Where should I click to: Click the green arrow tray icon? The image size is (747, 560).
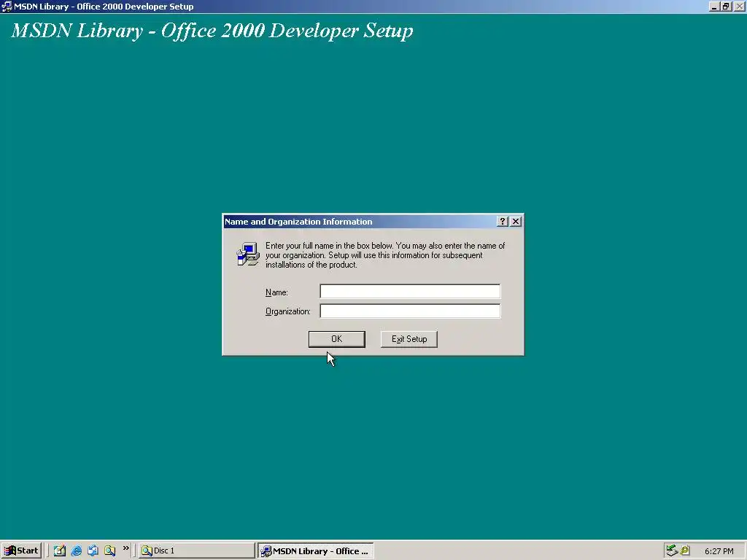coord(672,551)
